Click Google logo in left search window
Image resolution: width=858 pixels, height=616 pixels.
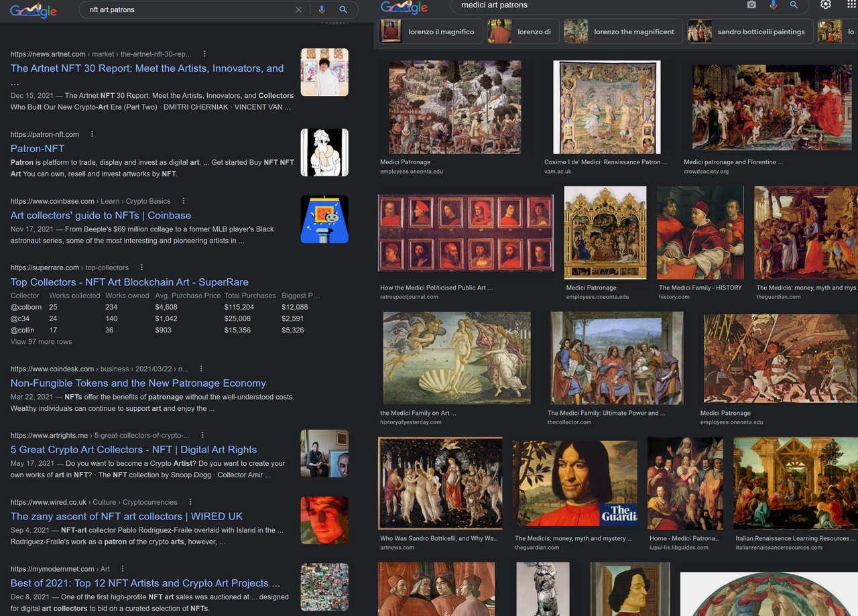34,11
